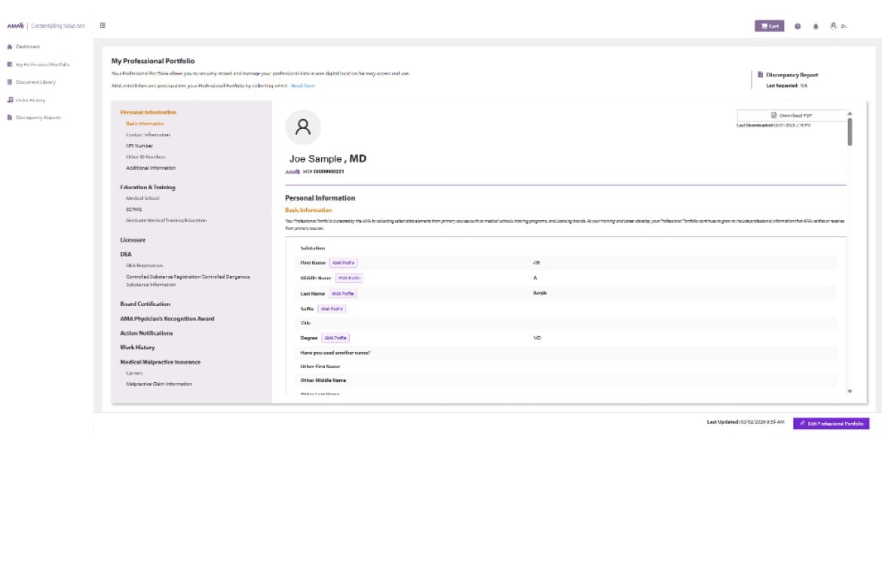This screenshot has width=882, height=588.
Task: Select the My Professional Portfolio sidebar icon
Action: pyautogui.click(x=10, y=64)
